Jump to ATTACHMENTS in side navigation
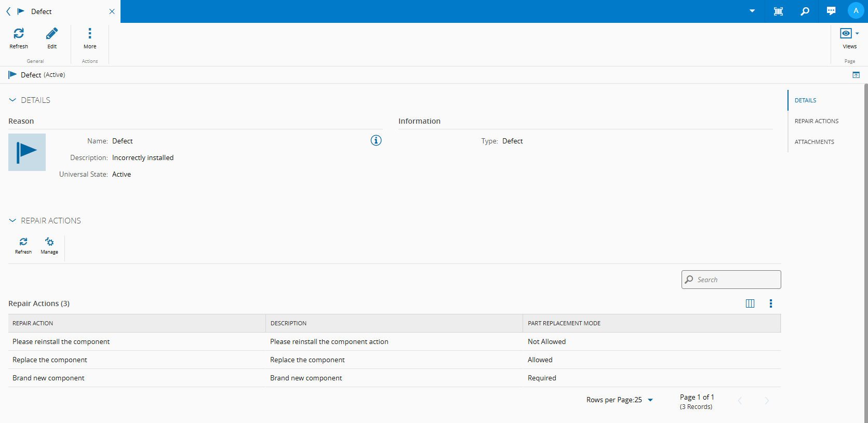This screenshot has height=423, width=868. coord(814,142)
